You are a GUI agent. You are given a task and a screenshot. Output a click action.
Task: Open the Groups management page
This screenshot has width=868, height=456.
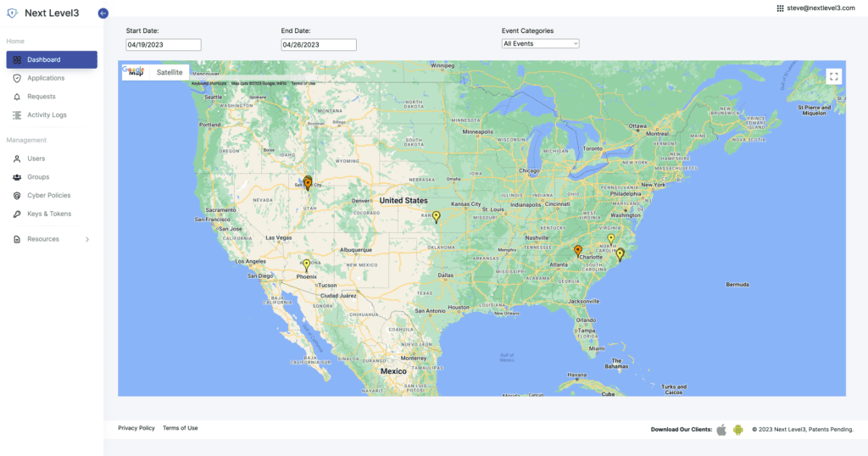coord(38,177)
